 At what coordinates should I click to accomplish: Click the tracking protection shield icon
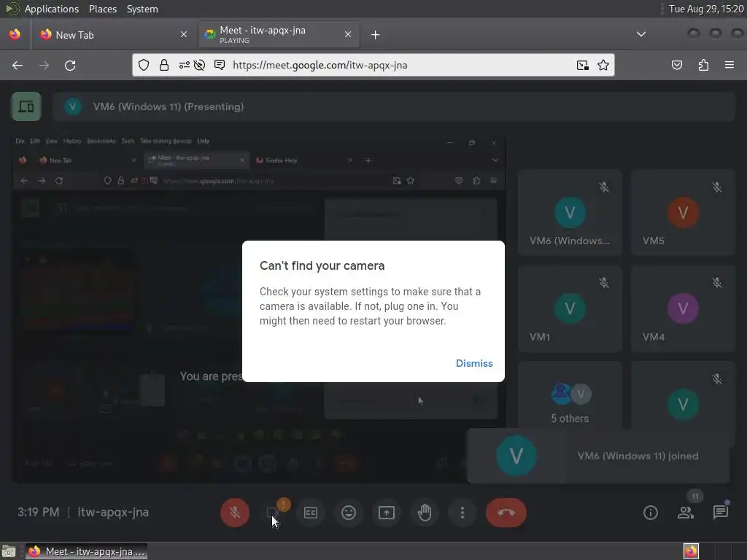point(144,65)
